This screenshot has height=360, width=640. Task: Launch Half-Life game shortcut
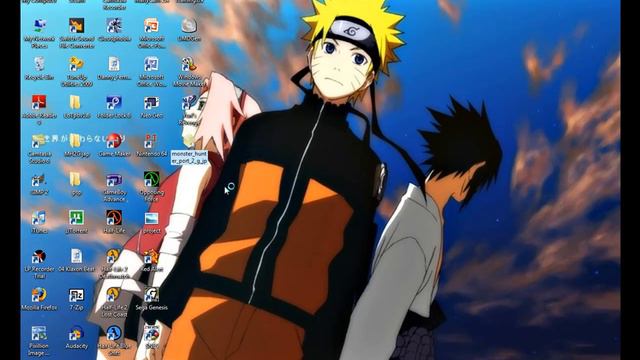114,222
